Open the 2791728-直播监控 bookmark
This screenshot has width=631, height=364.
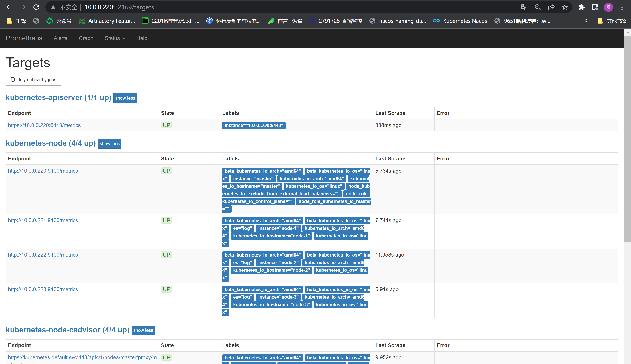(336, 21)
